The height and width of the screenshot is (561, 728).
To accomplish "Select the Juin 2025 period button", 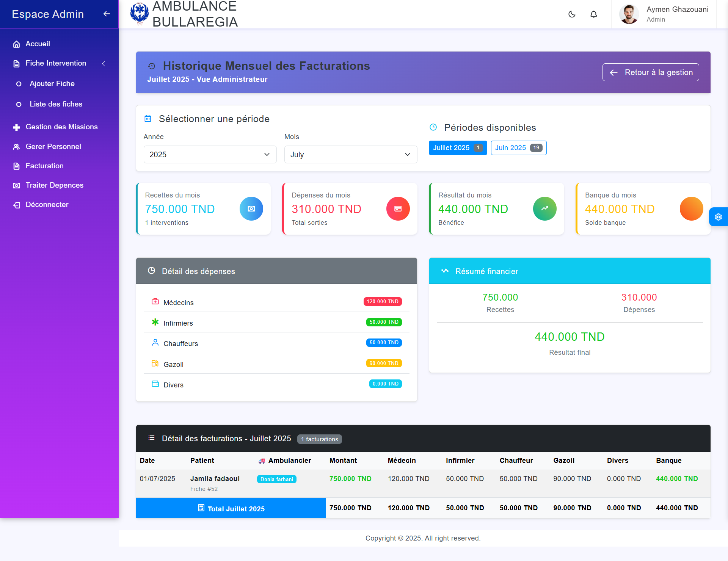I will pyautogui.click(x=519, y=148).
